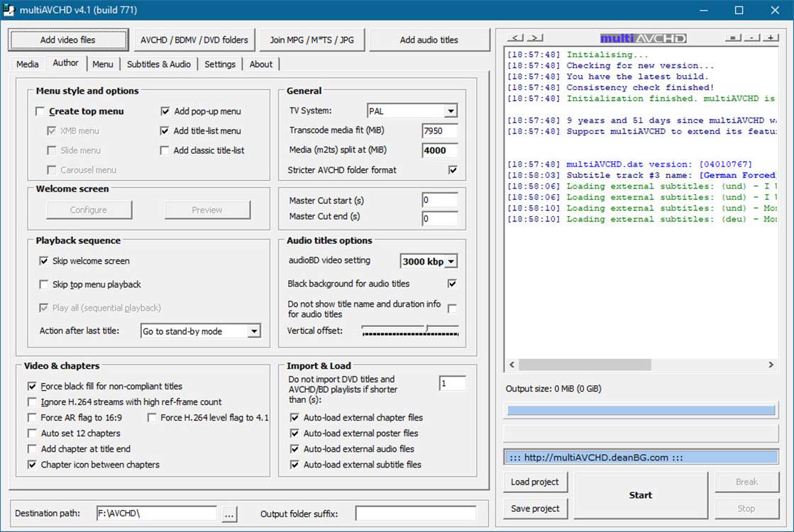Click the Save project button
Image resolution: width=794 pixels, height=532 pixels.
point(535,508)
